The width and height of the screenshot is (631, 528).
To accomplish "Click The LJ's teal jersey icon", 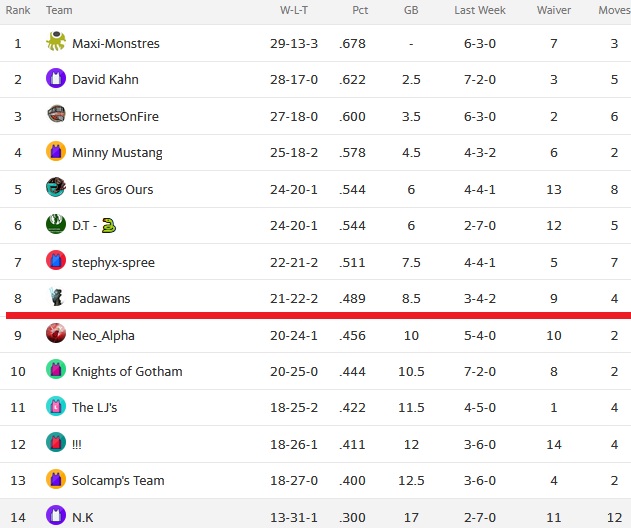I will [56, 406].
